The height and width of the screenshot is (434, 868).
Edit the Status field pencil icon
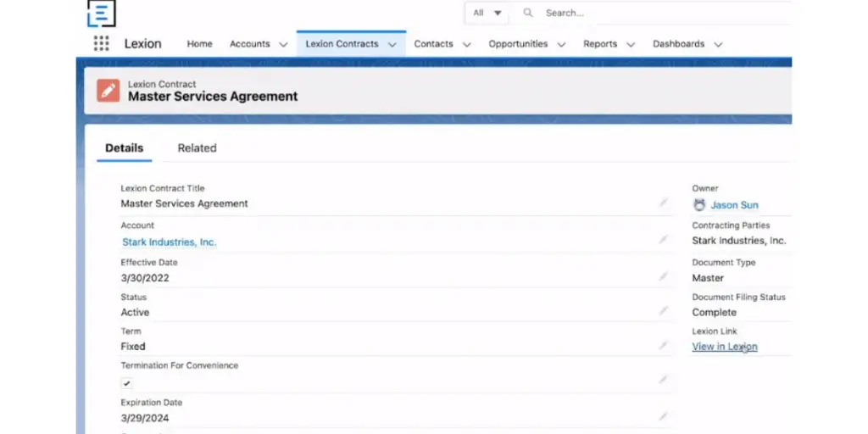pyautogui.click(x=663, y=311)
